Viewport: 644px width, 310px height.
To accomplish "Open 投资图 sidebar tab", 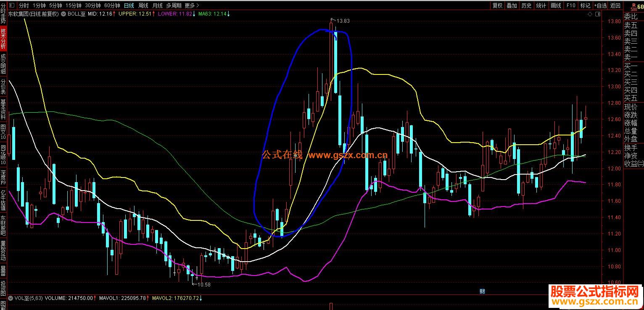I will tap(3, 288).
